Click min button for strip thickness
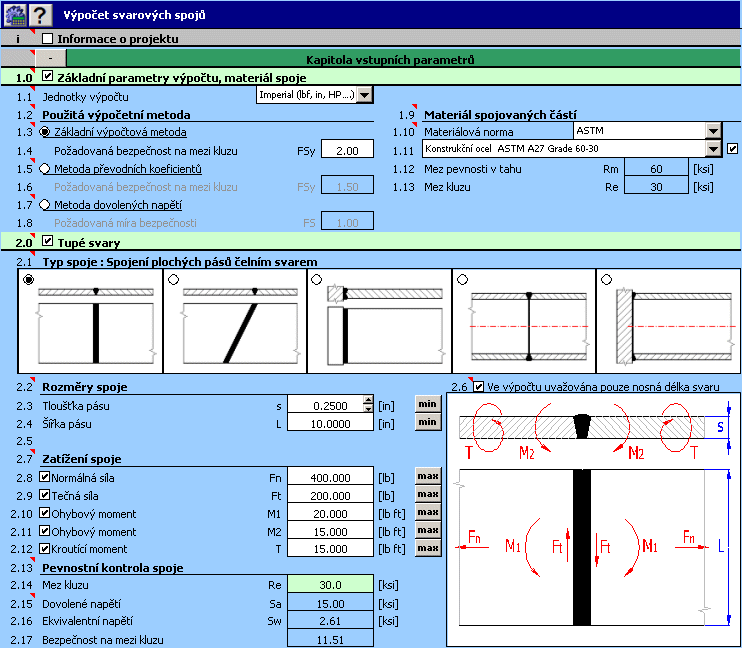Image resolution: width=742 pixels, height=648 pixels. coord(427,404)
